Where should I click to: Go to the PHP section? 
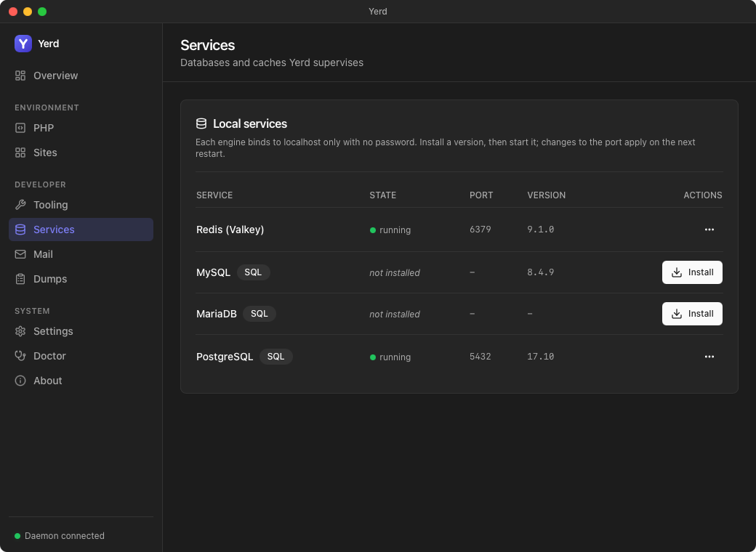click(81, 128)
